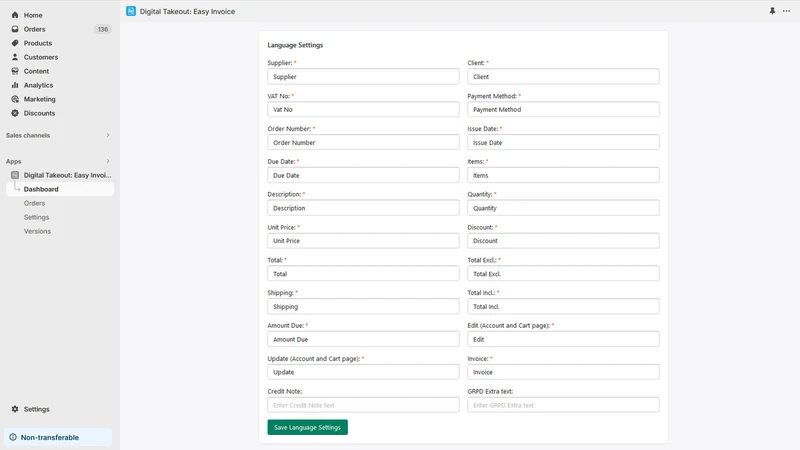Viewport: 800px width, 450px height.
Task: Click the Supplier input field
Action: 363,77
